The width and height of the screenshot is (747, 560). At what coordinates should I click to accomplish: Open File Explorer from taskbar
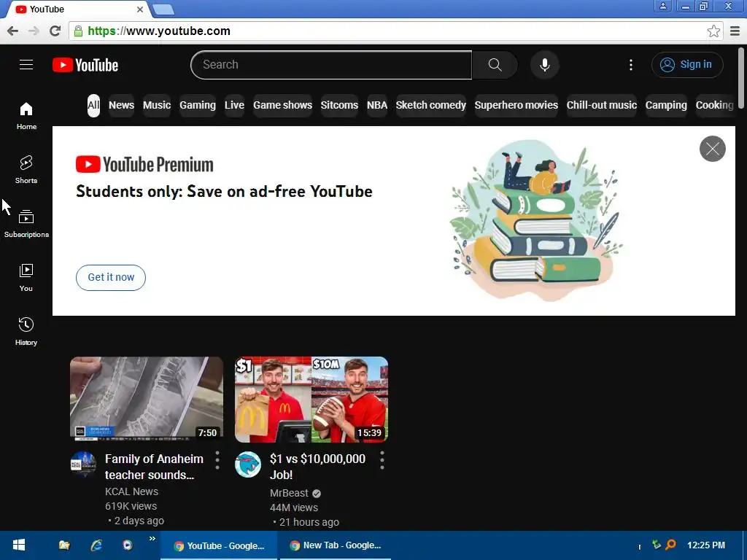(64, 545)
